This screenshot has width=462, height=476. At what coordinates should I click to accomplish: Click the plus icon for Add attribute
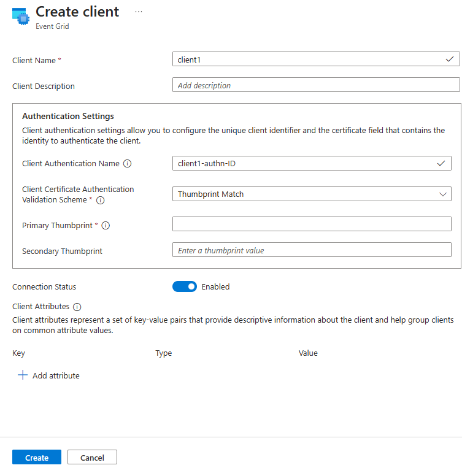23,375
